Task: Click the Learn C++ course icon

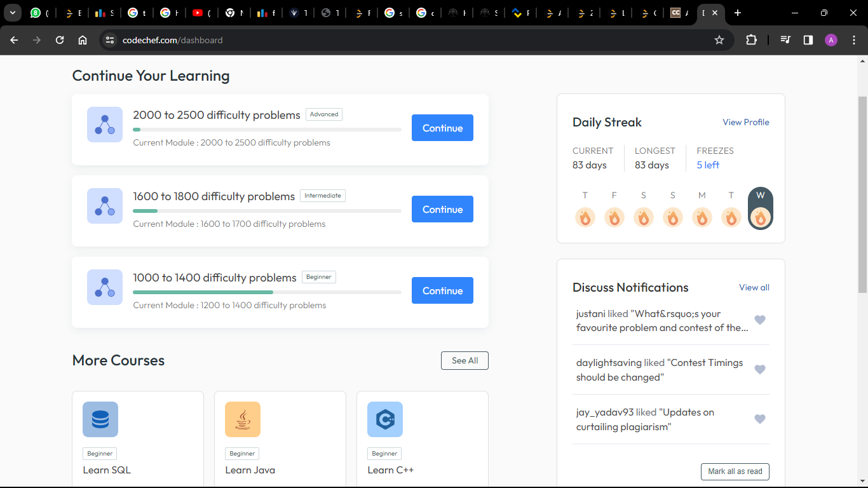Action: pos(385,419)
